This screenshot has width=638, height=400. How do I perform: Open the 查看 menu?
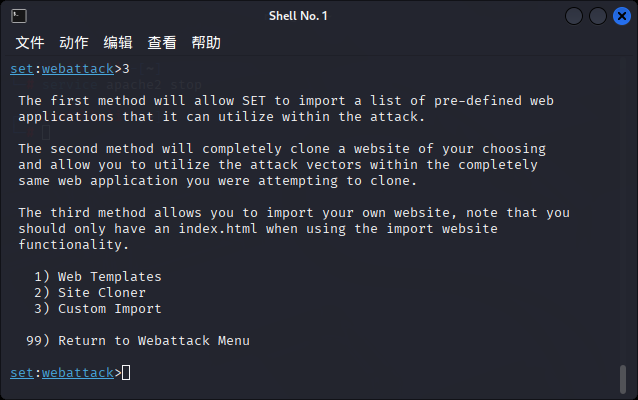point(162,43)
